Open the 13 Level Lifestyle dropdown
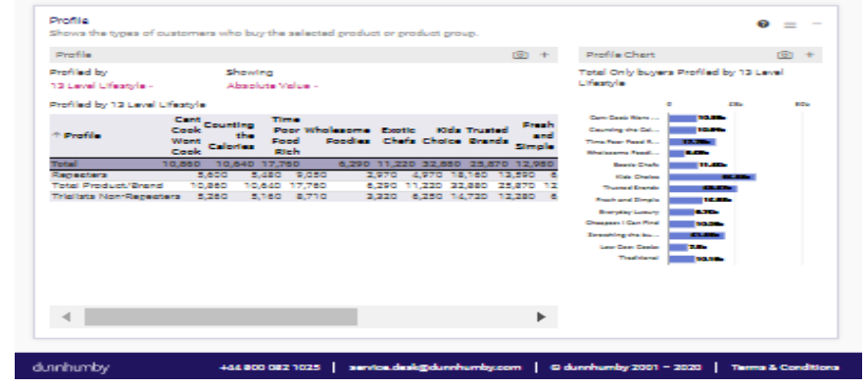Image resolution: width=868 pixels, height=388 pixels. click(x=101, y=86)
